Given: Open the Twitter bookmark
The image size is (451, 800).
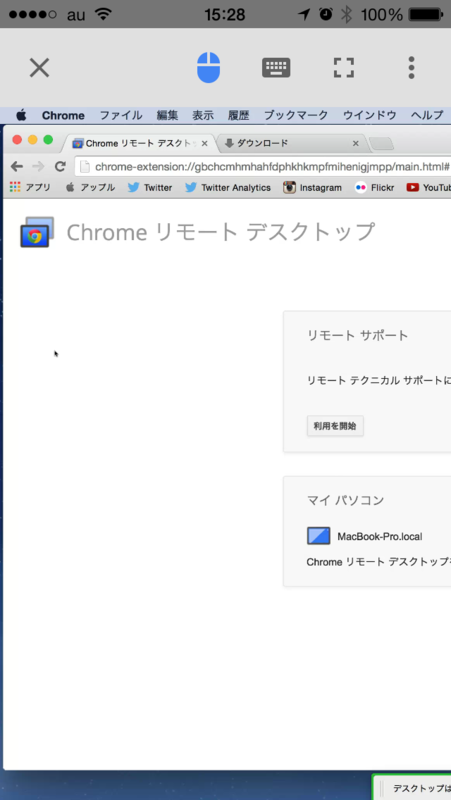Looking at the screenshot, I should coord(150,188).
